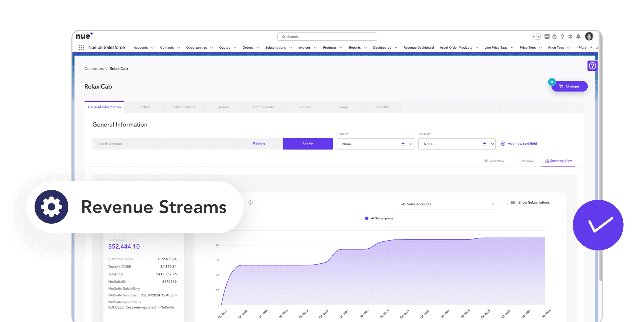Click the Trailhead guidance icon
The image size is (644, 322).
pos(554,37)
